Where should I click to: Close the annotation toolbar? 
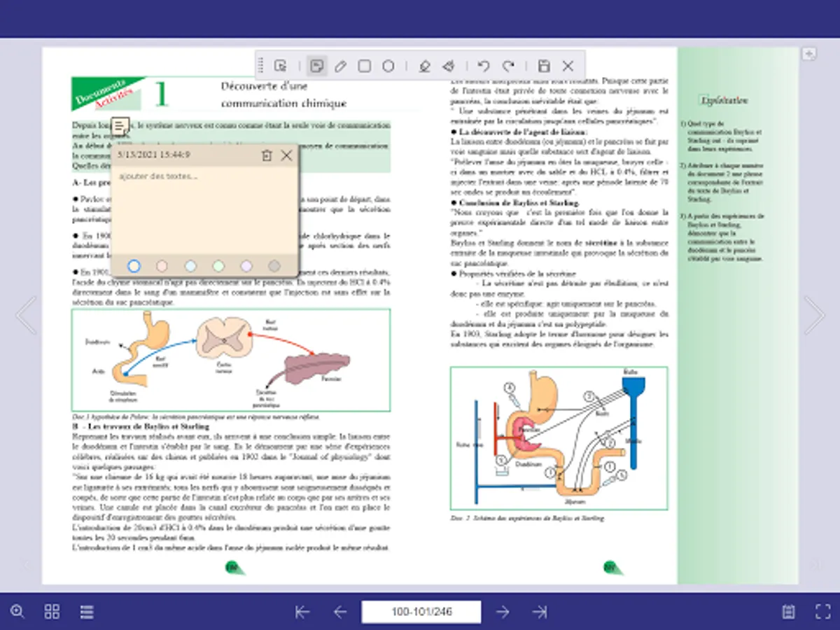pos(568,66)
